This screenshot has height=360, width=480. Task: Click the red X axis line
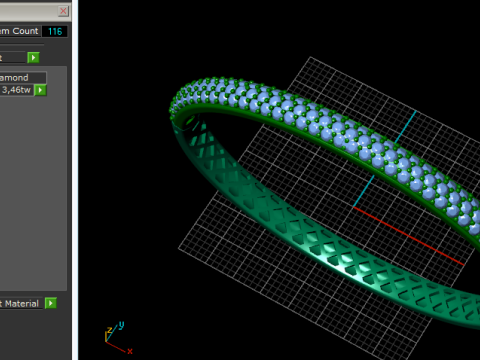click(x=409, y=236)
